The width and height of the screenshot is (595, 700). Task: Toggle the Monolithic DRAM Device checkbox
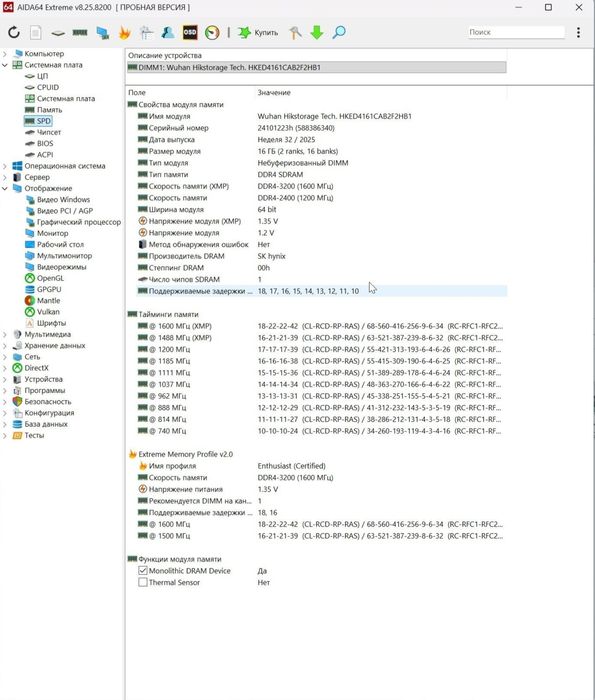[x=143, y=571]
